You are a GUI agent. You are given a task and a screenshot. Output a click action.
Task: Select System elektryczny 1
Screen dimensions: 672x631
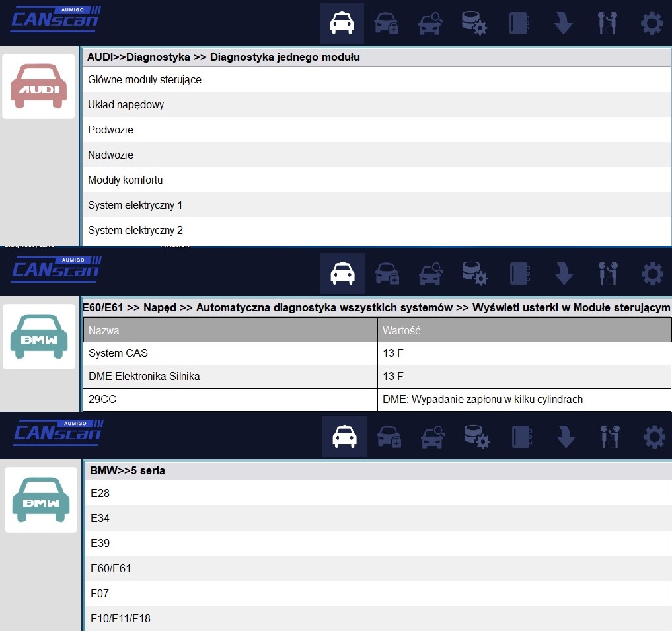(x=377, y=205)
